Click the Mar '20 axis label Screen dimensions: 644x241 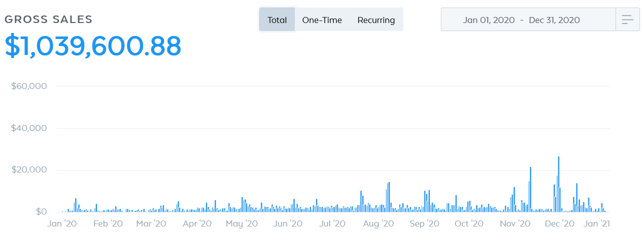tap(152, 223)
